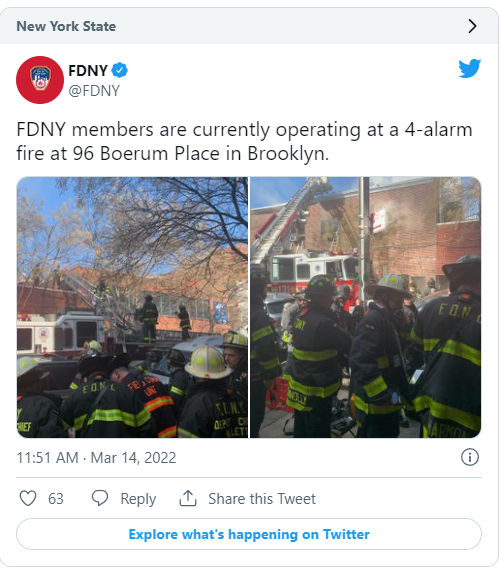Click the Twitter bird logo
Image resolution: width=501 pixels, height=568 pixels.
[469, 68]
